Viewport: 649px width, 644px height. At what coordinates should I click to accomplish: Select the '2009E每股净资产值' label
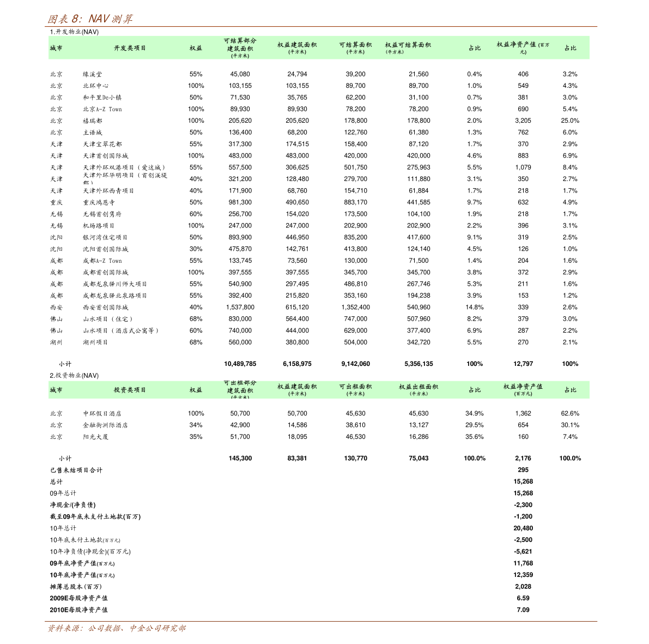tap(78, 598)
